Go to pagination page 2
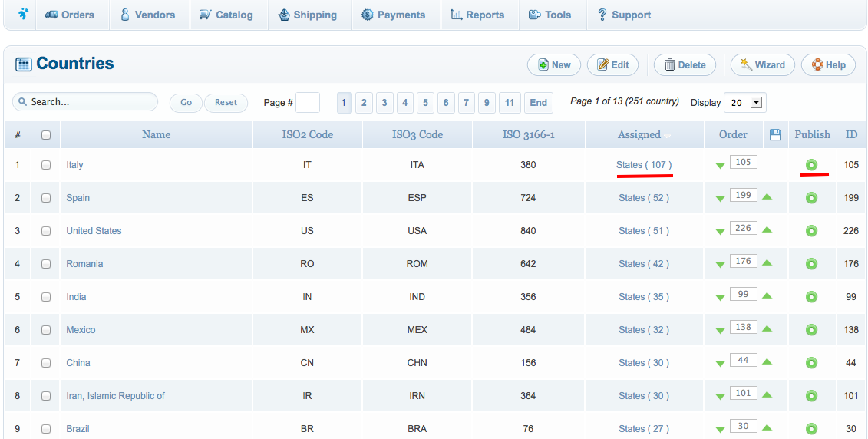This screenshot has width=868, height=439. [364, 102]
